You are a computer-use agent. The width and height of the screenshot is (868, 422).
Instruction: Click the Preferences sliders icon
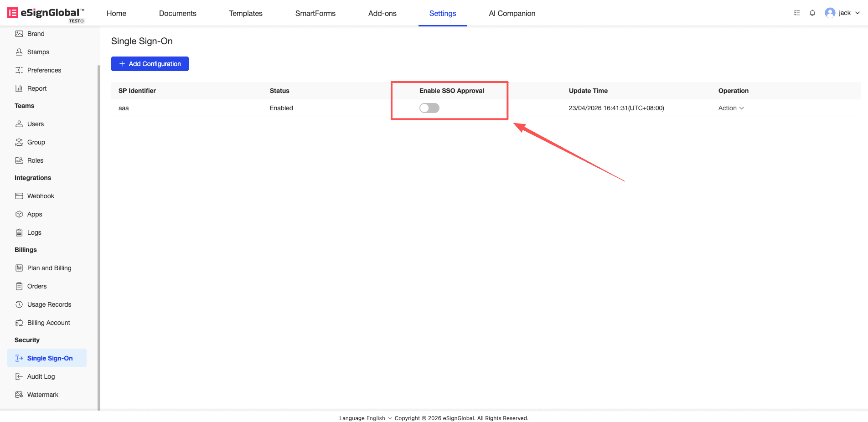point(19,70)
